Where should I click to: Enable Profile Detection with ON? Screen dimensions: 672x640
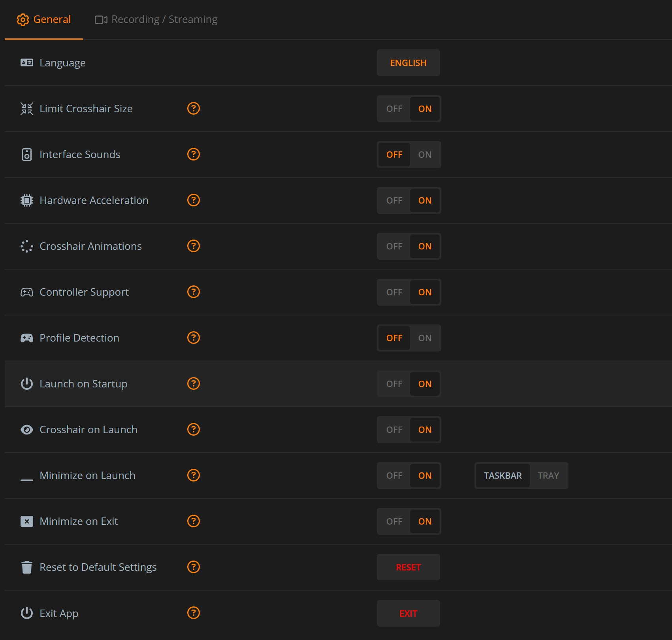tap(425, 338)
